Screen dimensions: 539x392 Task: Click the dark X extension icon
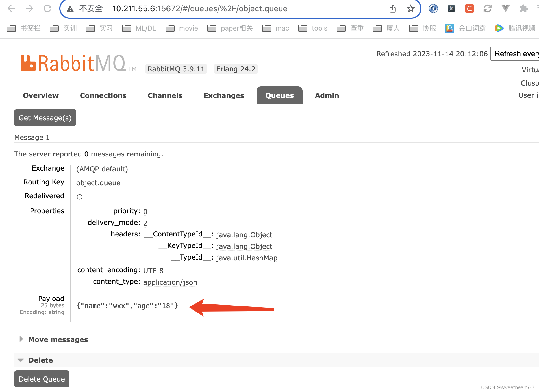(x=451, y=8)
